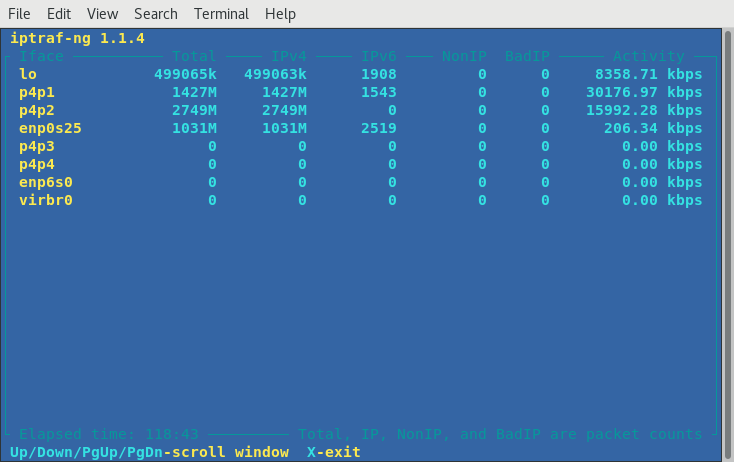Click the Iface column header
This screenshot has width=734, height=462.
coord(41,56)
